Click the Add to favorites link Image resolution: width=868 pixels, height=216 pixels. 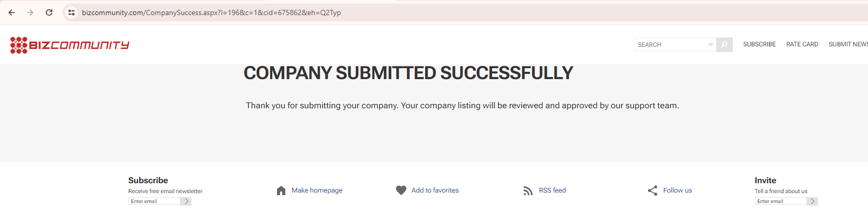pos(435,190)
